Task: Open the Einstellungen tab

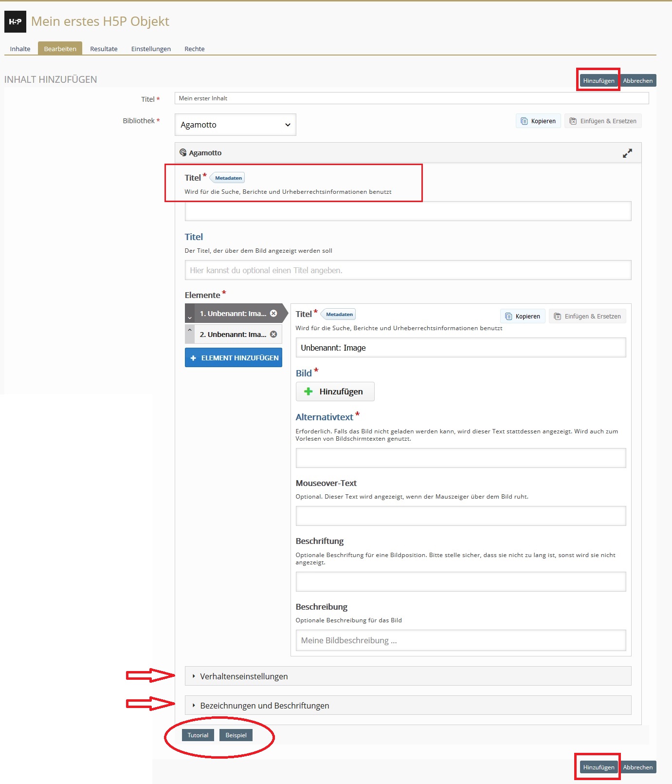Action: click(151, 49)
